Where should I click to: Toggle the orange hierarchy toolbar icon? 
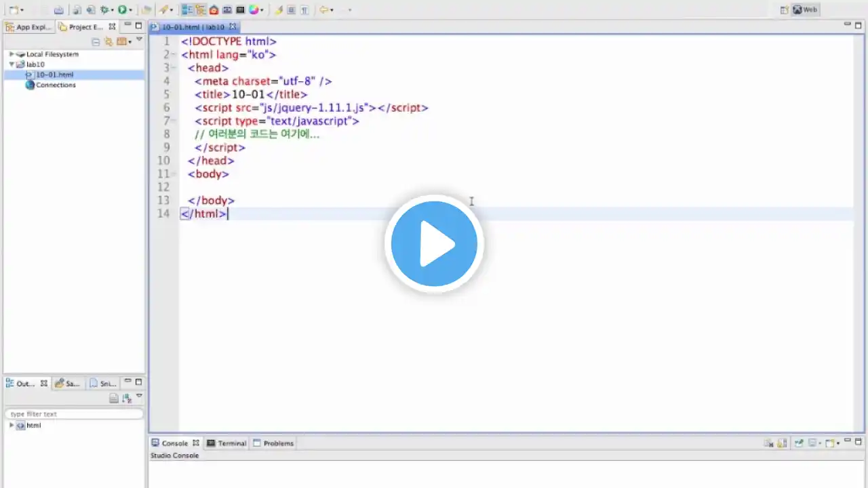(200, 10)
